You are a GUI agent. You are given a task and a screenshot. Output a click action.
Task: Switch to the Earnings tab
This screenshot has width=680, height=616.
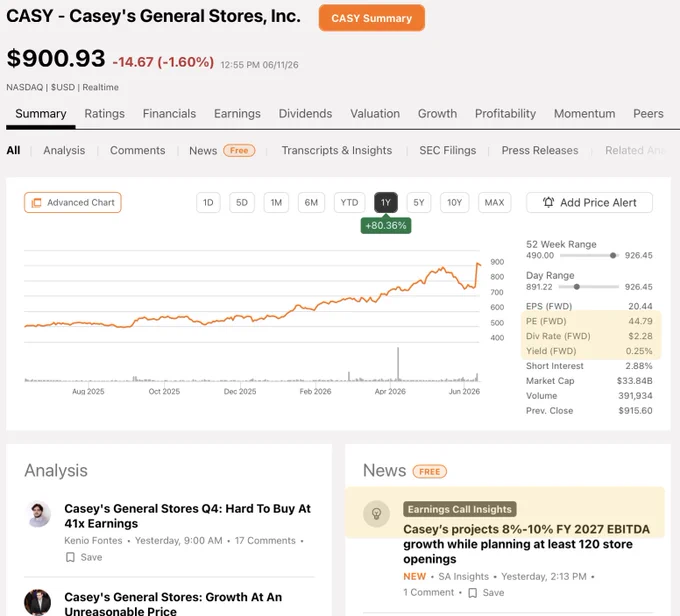(237, 114)
